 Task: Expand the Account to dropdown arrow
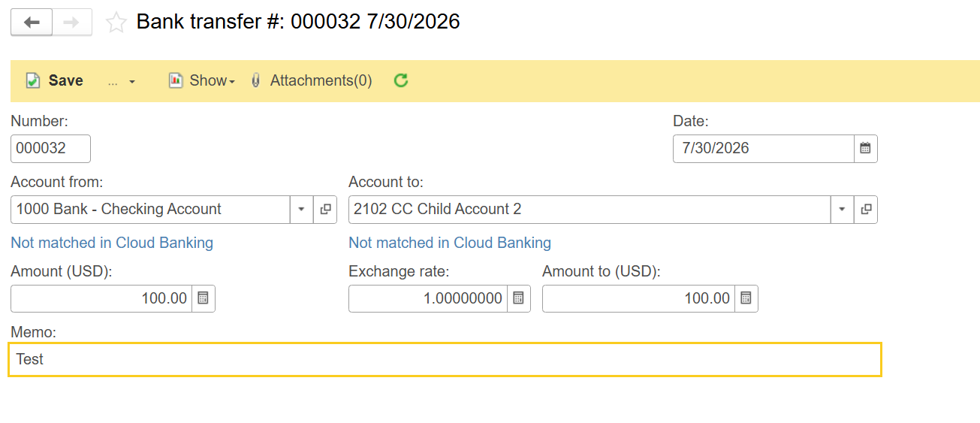pos(842,210)
